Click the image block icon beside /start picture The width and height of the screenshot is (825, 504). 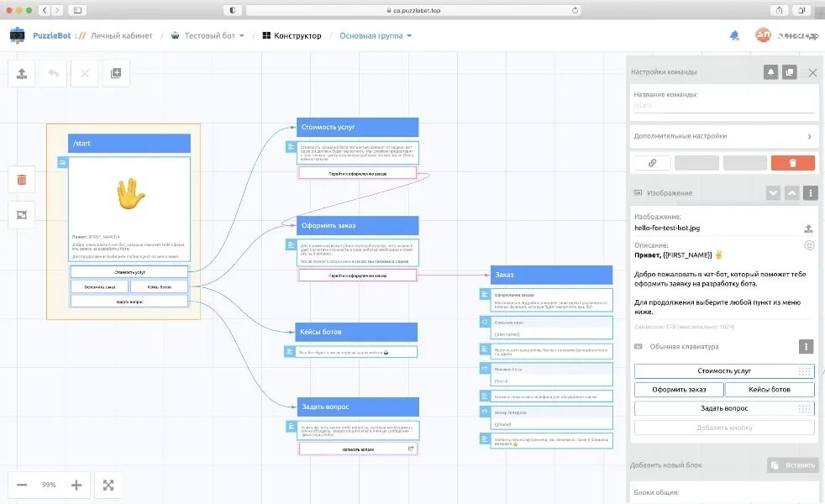tap(63, 163)
